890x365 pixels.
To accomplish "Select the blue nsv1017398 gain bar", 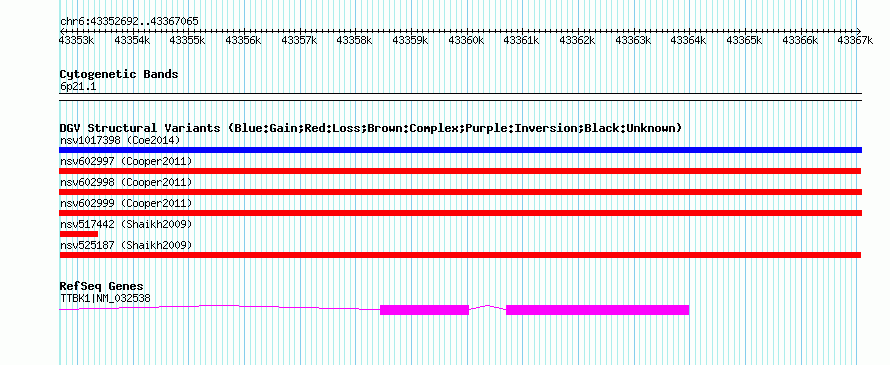I will coord(460,150).
